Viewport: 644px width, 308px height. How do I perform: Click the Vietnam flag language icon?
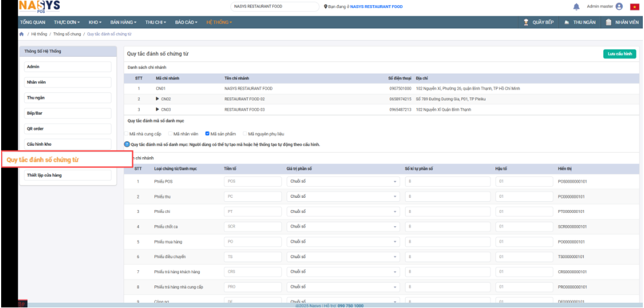coord(634,7)
